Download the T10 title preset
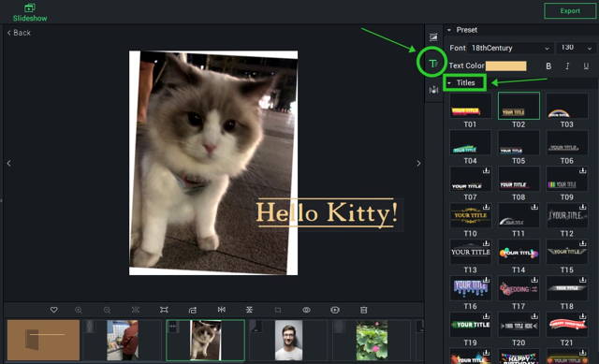The image size is (599, 364). point(486,207)
